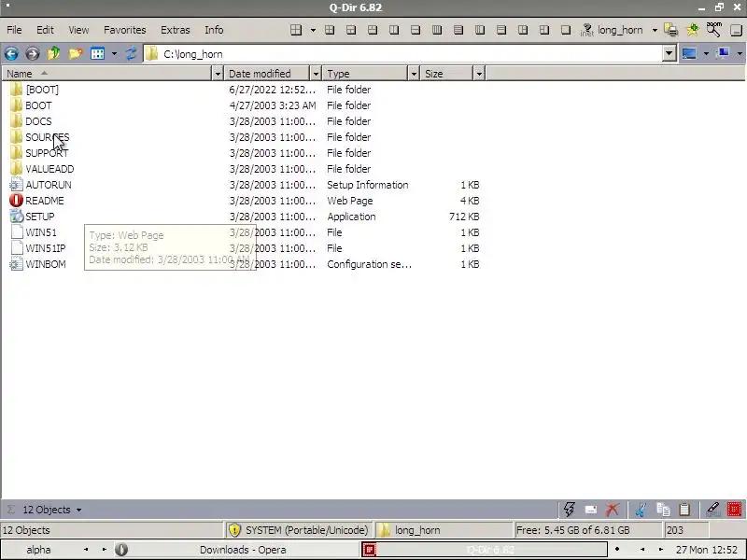Click the SYSTEM shield icon in status bar
The image size is (747, 560).
click(x=234, y=529)
